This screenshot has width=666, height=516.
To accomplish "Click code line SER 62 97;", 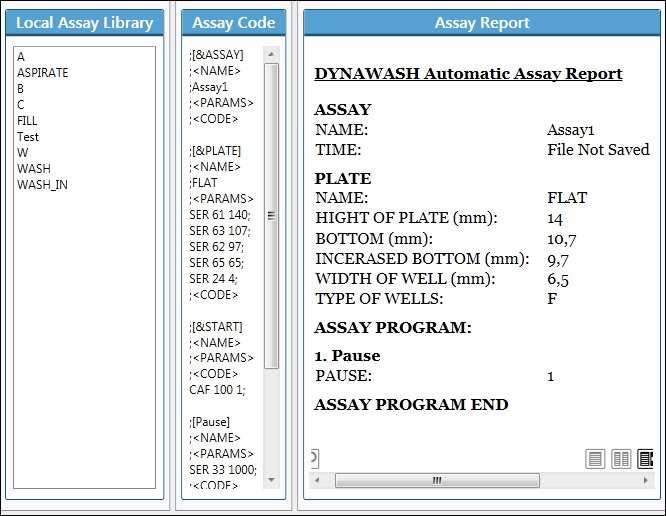I will coord(217,247).
